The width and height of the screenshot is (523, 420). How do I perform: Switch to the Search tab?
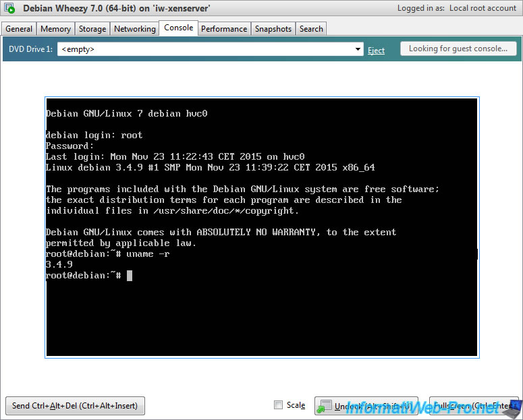(311, 29)
